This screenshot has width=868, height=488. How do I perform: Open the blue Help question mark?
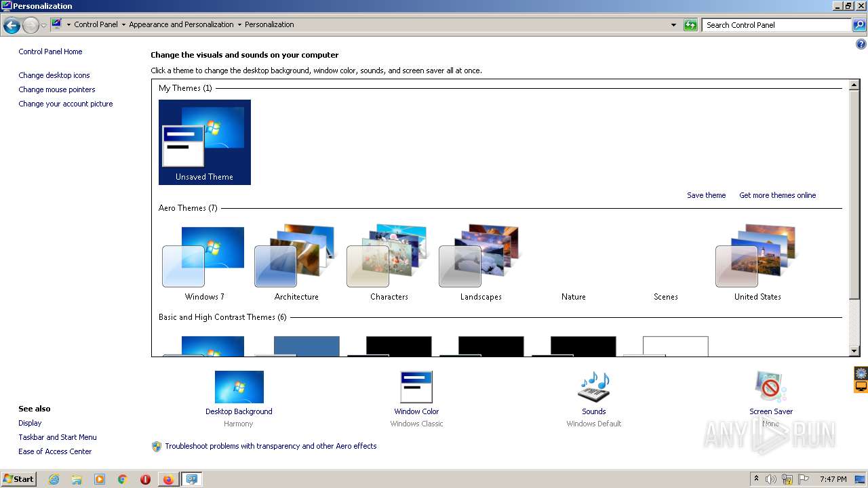click(x=861, y=45)
